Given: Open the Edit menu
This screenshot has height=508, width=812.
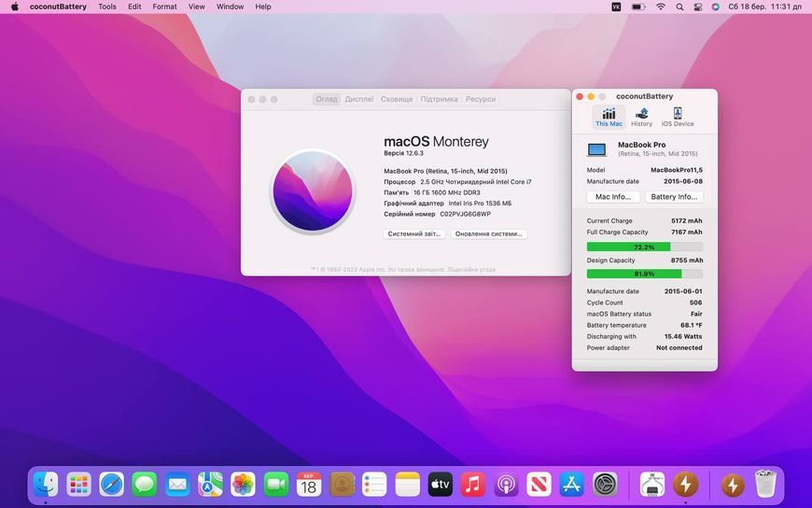Looking at the screenshot, I should (134, 7).
